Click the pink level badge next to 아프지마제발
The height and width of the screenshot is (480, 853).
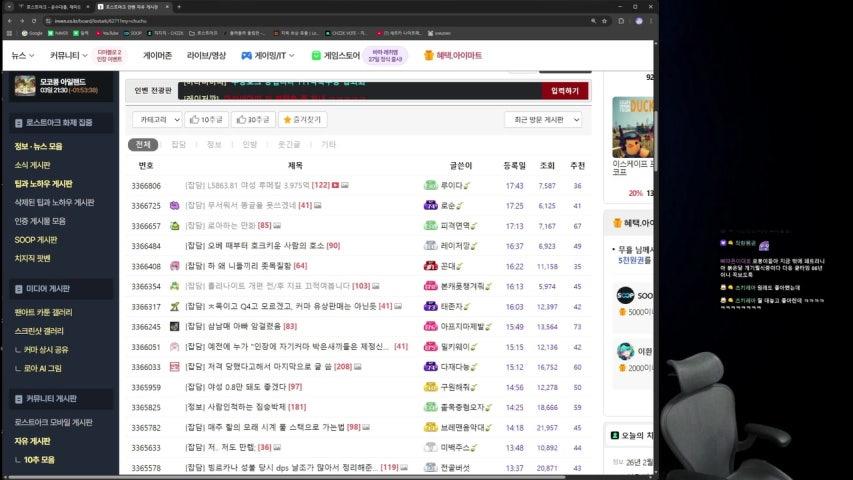430,327
